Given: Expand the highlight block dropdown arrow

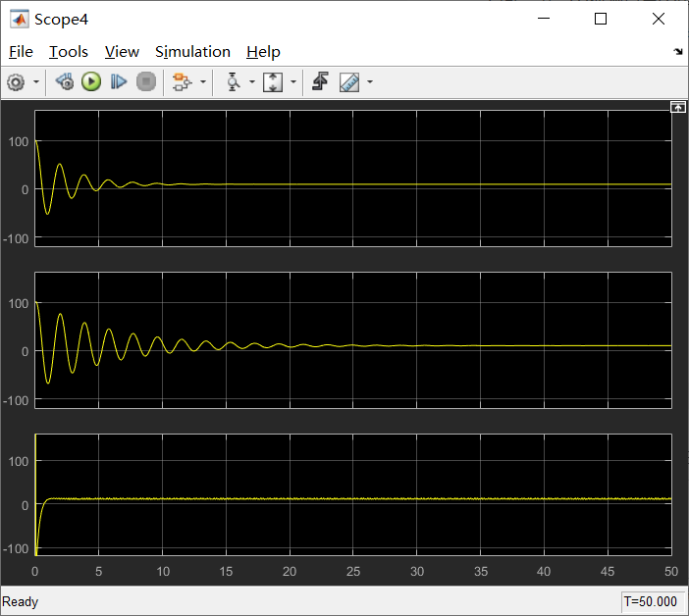Looking at the screenshot, I should pos(203,82).
